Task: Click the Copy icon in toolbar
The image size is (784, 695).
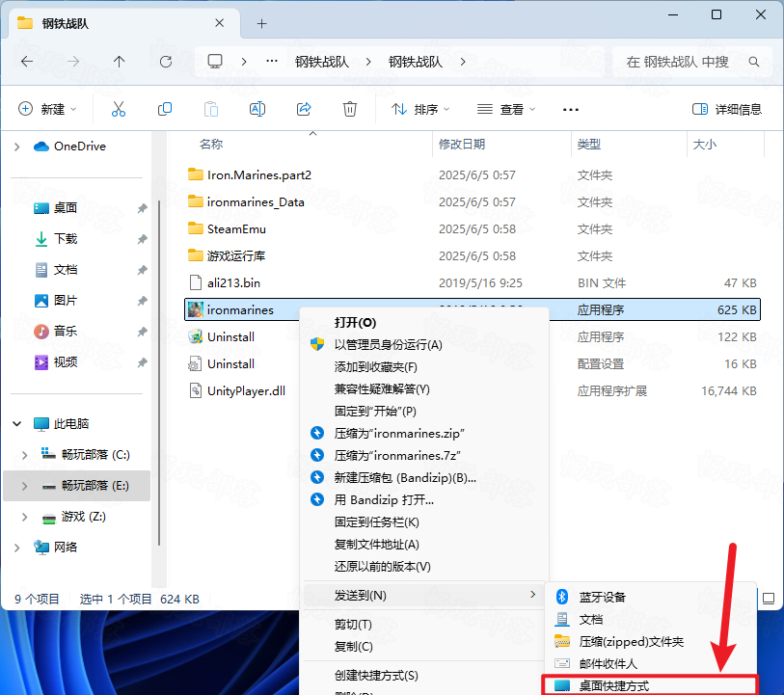Action: coord(165,109)
